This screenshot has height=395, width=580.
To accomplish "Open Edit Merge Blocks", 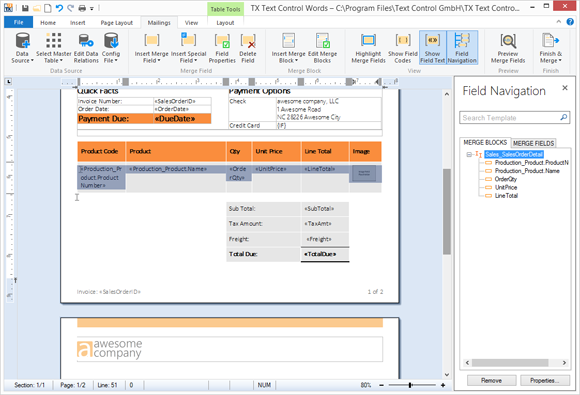I will point(322,48).
